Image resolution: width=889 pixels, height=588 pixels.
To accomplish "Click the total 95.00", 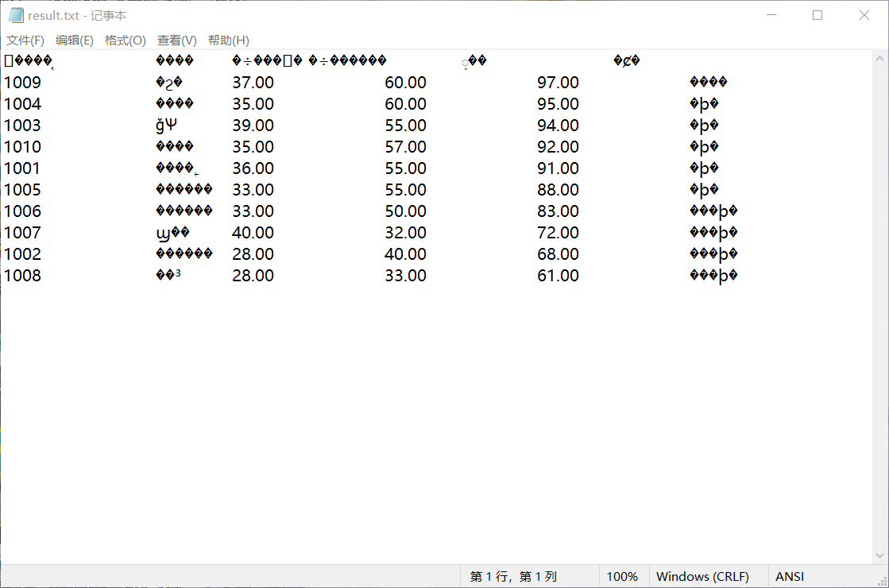I will pyautogui.click(x=558, y=104).
